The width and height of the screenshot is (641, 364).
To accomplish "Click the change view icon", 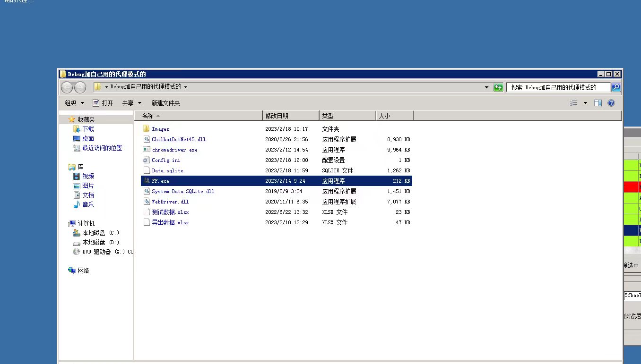I will click(574, 103).
